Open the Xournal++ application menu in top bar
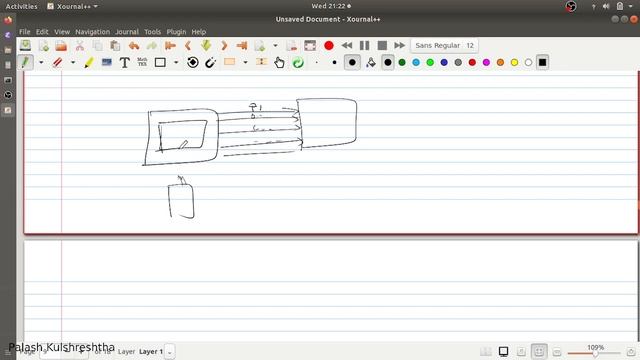The height and width of the screenshot is (360, 640). click(x=73, y=6)
